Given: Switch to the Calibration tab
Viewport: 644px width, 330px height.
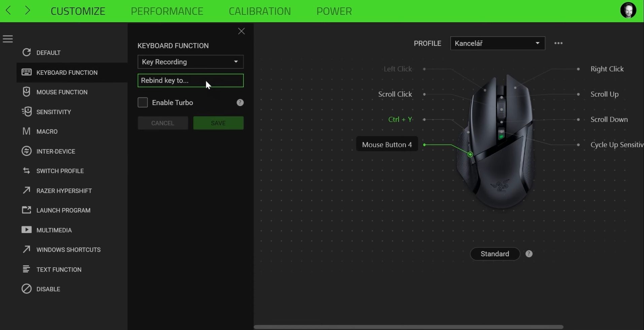Looking at the screenshot, I should click(x=260, y=11).
